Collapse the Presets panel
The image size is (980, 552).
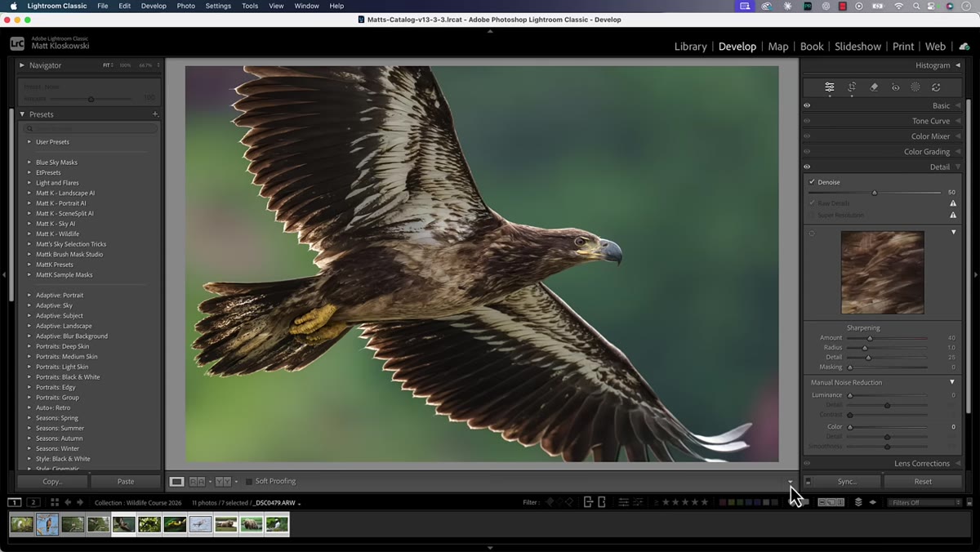pos(22,114)
